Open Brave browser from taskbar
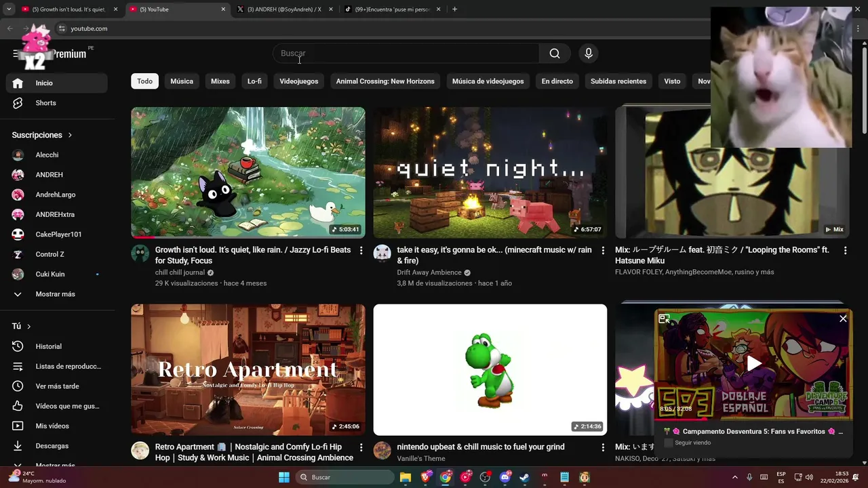 pyautogui.click(x=425, y=477)
